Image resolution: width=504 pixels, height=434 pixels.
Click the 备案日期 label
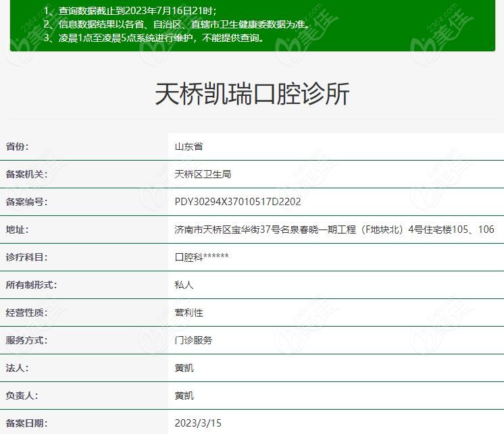tap(26, 423)
